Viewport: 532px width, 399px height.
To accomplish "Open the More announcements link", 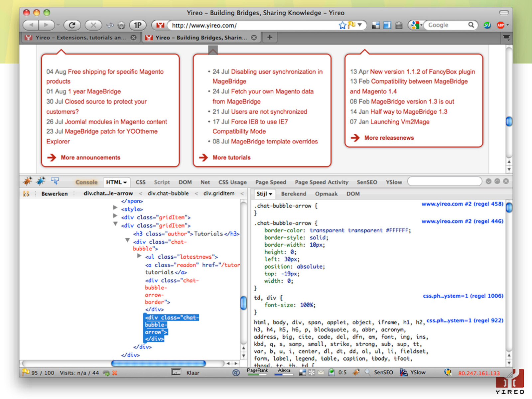I will coord(90,158).
